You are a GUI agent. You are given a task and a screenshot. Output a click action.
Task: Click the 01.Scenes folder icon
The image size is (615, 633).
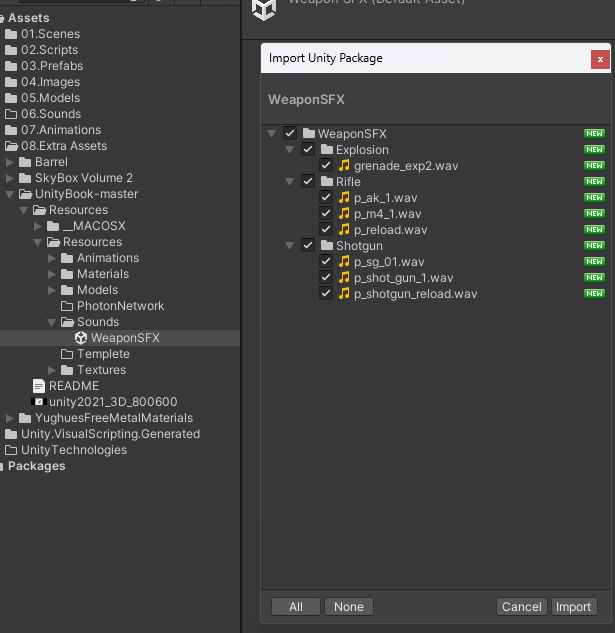point(11,34)
